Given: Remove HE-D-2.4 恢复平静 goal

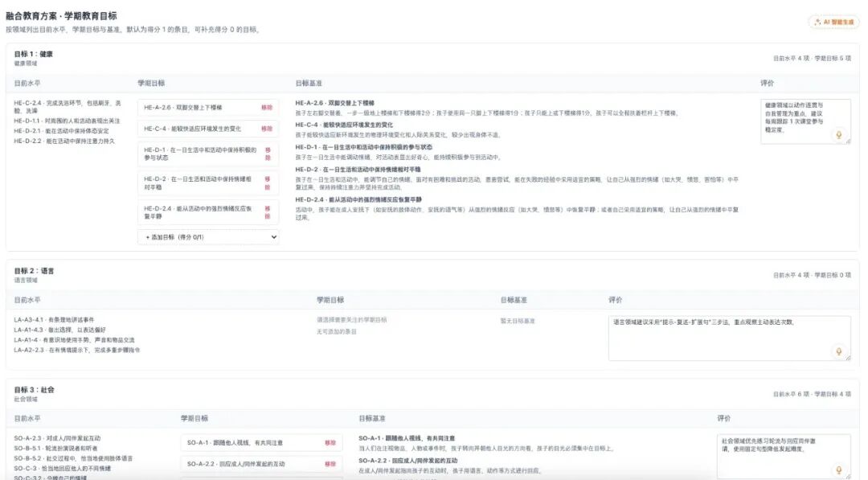Looking at the screenshot, I should coord(268,212).
